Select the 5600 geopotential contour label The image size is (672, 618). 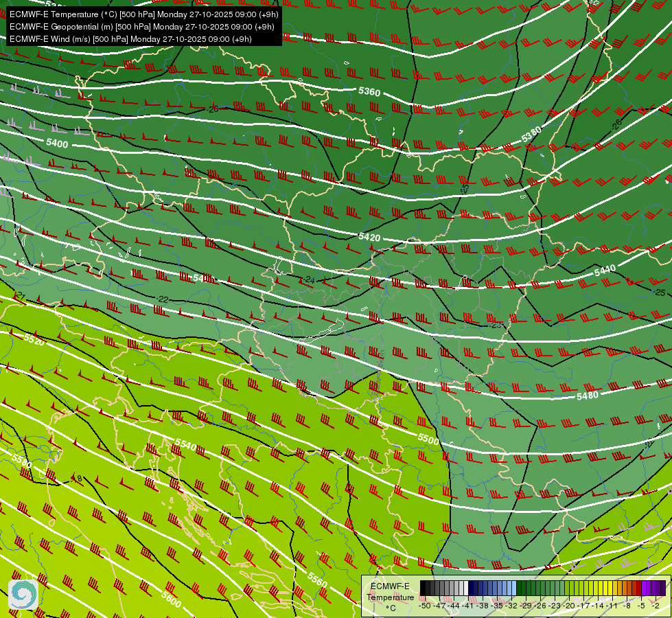point(171,599)
